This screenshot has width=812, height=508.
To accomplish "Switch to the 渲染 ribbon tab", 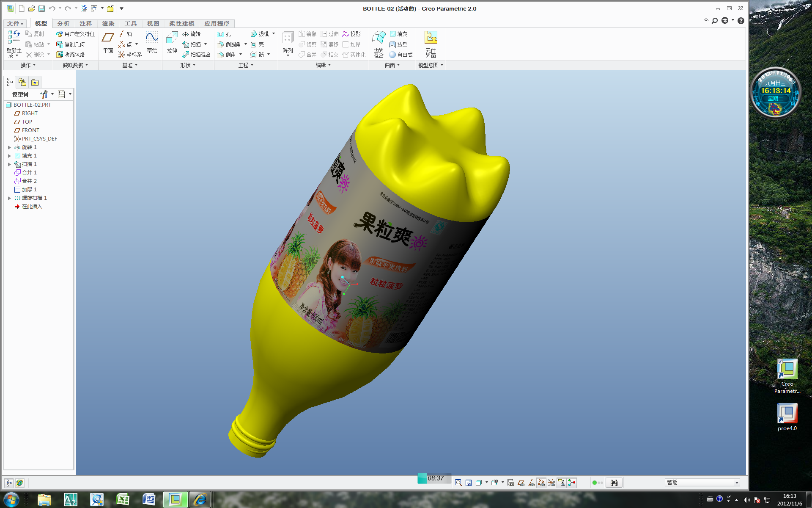I will click(x=108, y=23).
